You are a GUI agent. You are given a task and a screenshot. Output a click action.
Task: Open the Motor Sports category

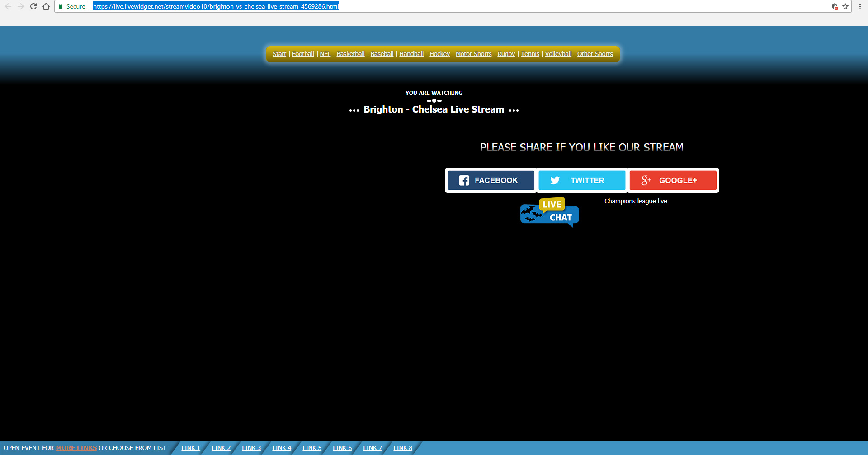click(473, 54)
